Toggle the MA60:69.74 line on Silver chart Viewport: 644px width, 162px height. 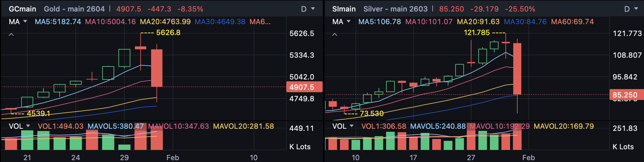[x=572, y=22]
